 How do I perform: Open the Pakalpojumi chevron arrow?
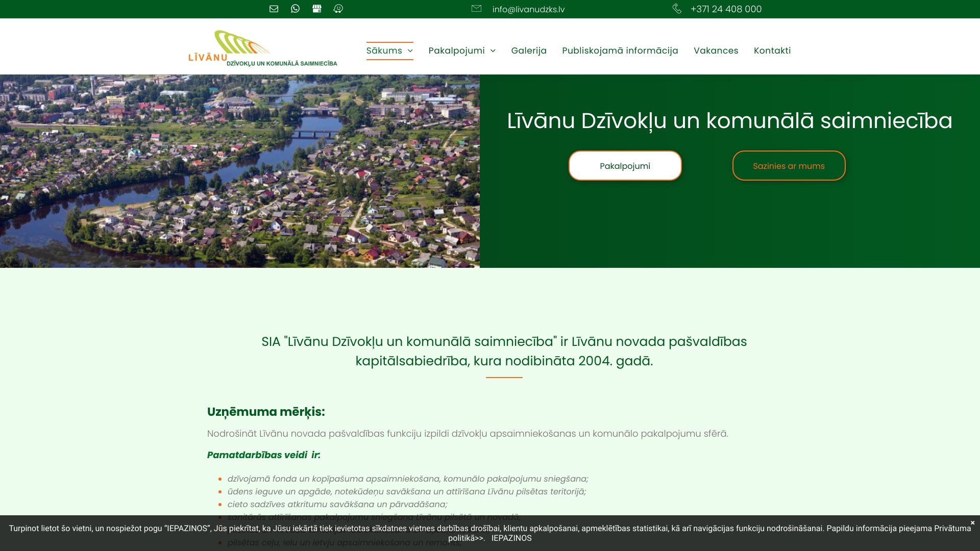[x=493, y=51]
